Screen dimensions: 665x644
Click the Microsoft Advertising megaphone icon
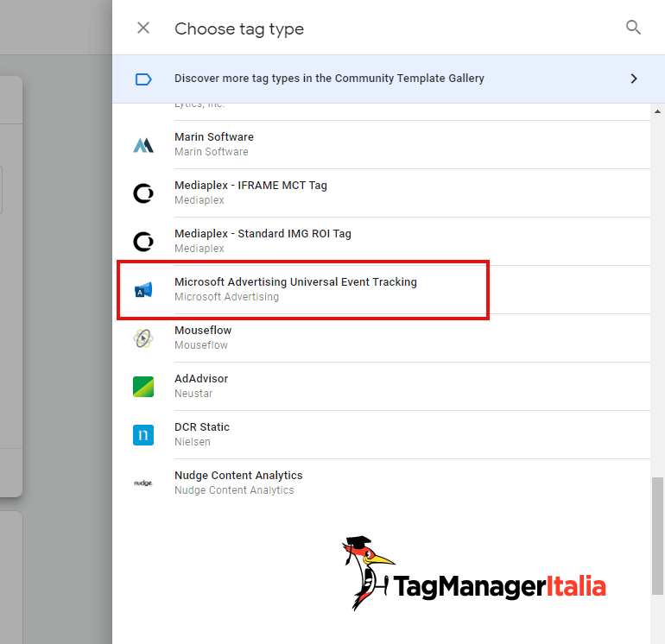click(x=143, y=290)
